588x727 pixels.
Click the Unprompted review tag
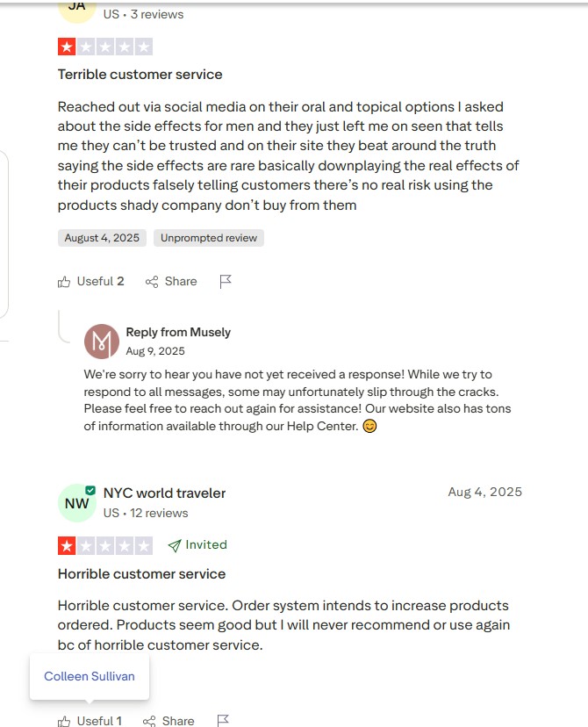tap(209, 238)
